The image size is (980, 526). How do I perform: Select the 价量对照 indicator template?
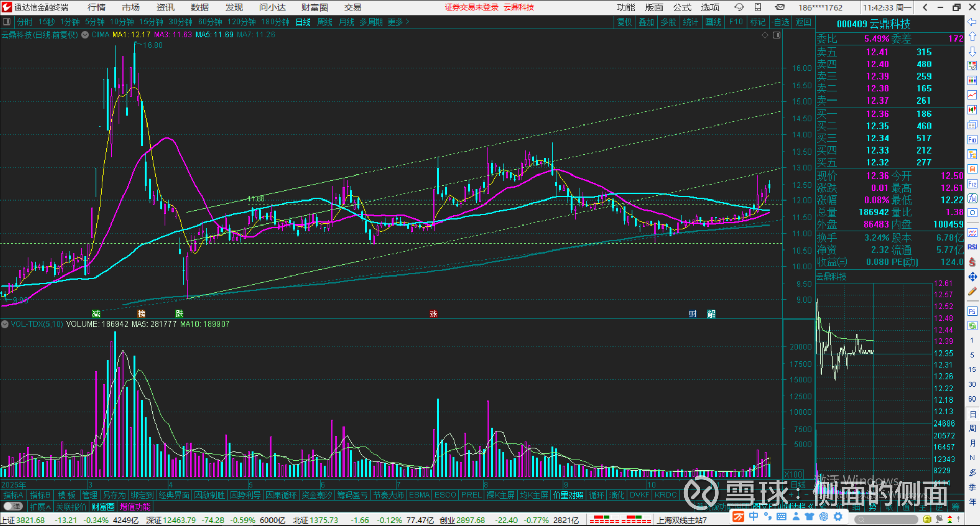pos(569,495)
